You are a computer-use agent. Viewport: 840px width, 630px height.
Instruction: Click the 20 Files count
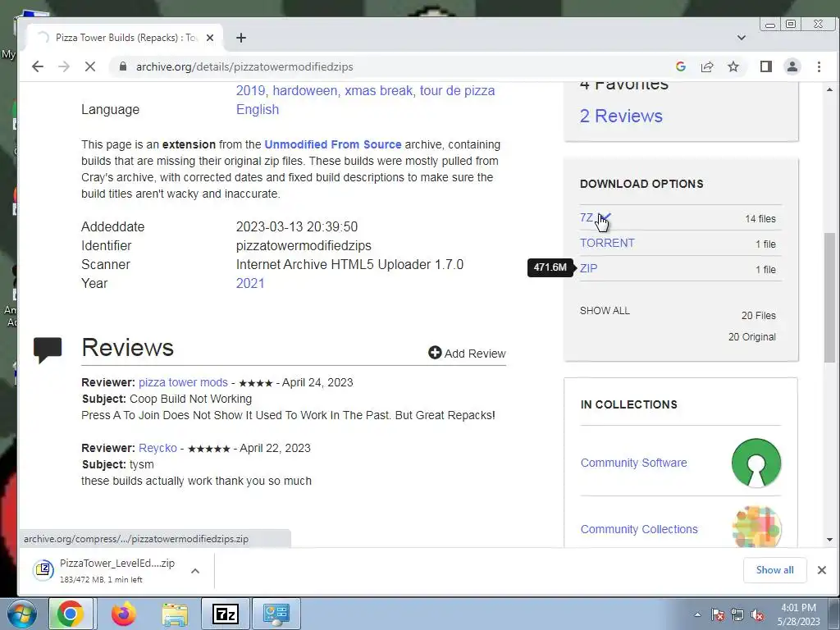[758, 316]
